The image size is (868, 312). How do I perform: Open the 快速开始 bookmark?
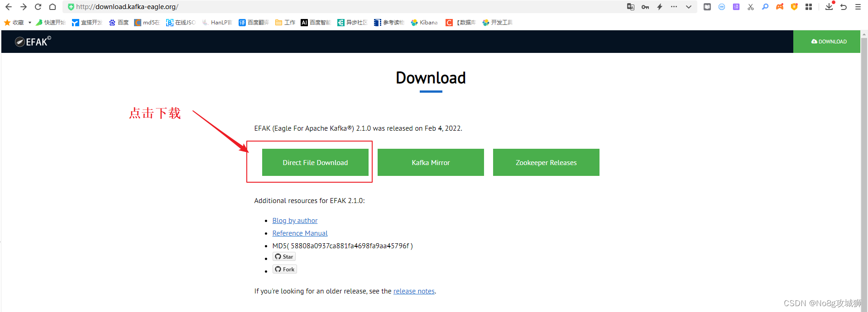(51, 23)
